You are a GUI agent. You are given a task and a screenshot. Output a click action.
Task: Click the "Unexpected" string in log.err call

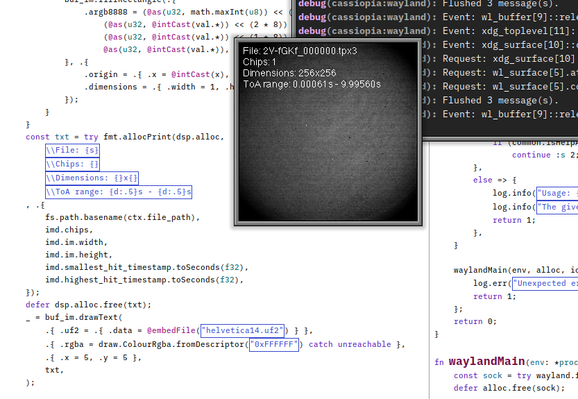coord(545,283)
